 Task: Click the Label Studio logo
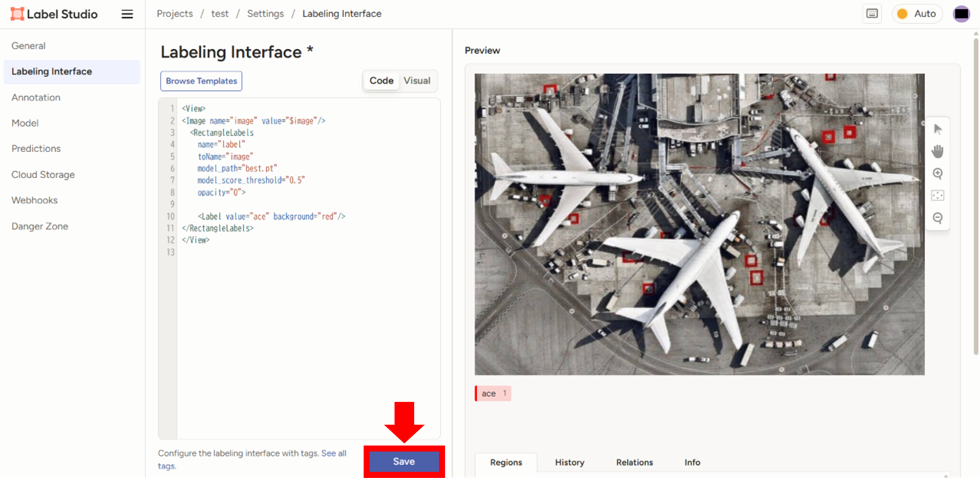(54, 14)
